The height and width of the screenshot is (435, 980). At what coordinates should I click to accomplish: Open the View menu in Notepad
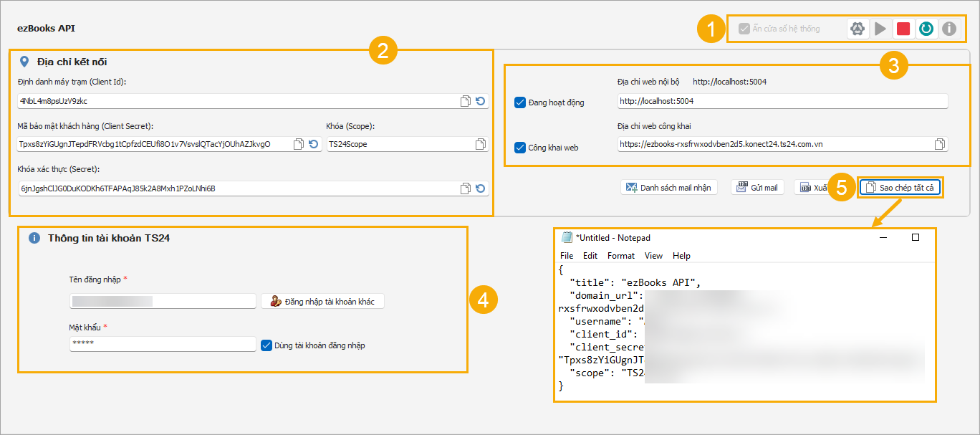pos(653,256)
